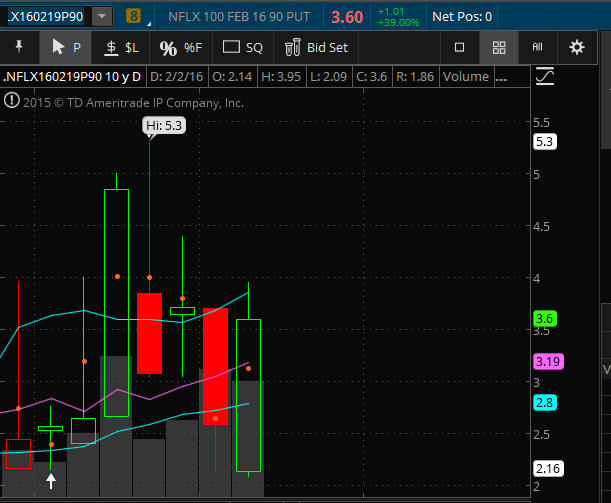Screen dimensions: 611x503
Task: Select the pointer cursor tool
Action: 65,47
